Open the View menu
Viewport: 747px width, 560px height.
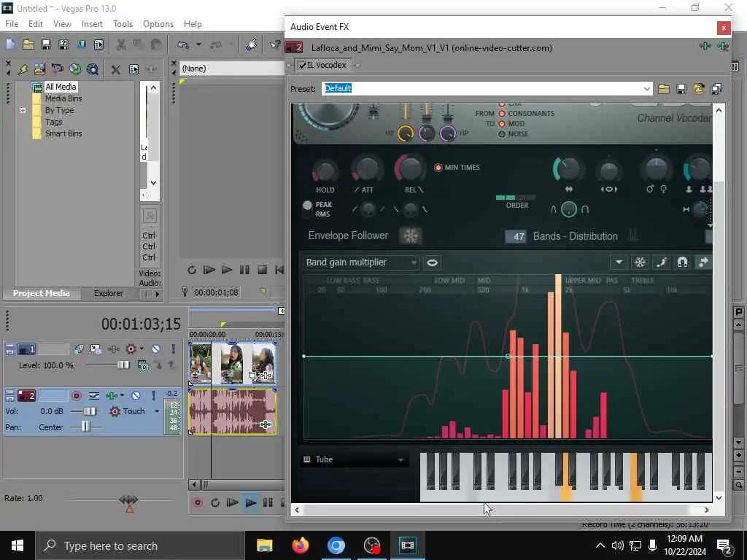point(62,24)
